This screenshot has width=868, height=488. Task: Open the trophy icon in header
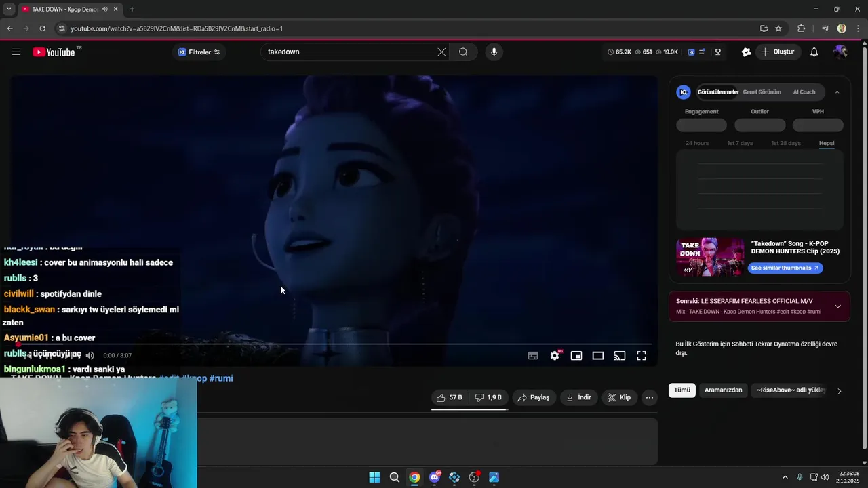coord(717,52)
